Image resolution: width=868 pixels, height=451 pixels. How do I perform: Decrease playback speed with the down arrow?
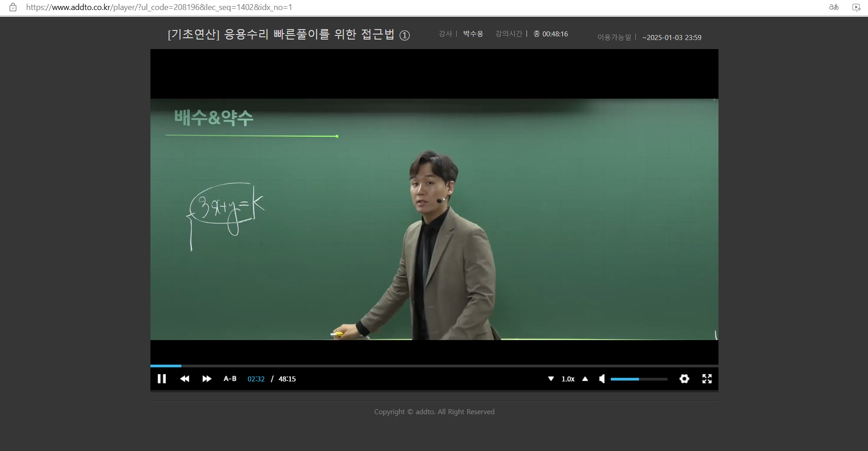click(x=551, y=379)
